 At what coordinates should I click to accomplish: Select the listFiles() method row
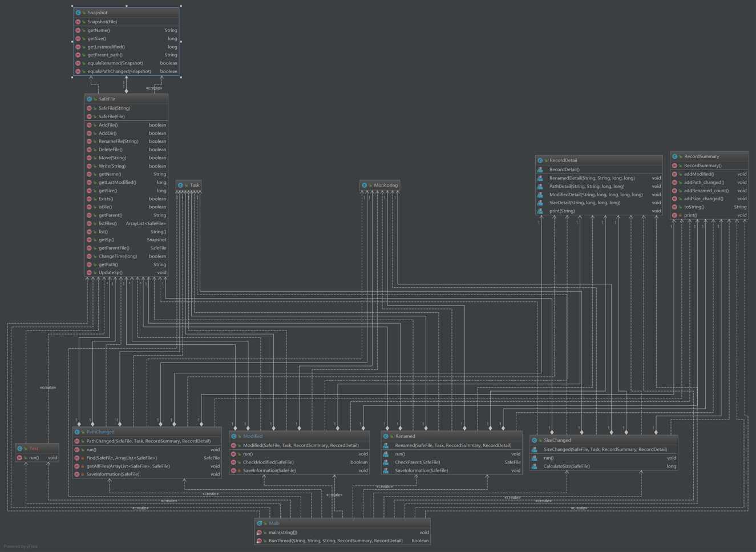point(126,224)
